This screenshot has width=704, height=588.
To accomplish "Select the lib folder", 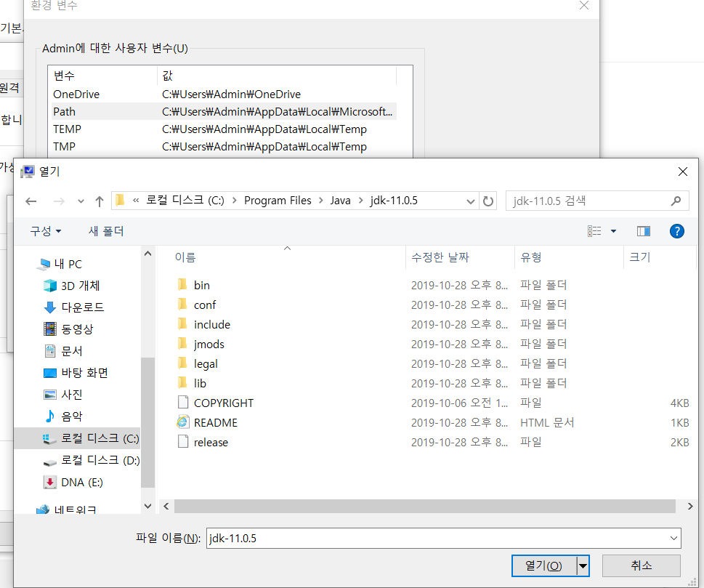I will (x=200, y=383).
